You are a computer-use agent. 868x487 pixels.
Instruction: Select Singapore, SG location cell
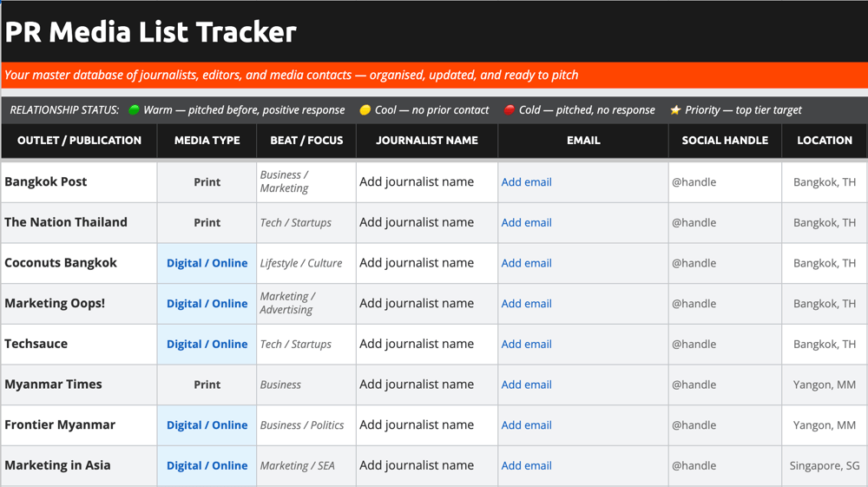pyautogui.click(x=825, y=465)
